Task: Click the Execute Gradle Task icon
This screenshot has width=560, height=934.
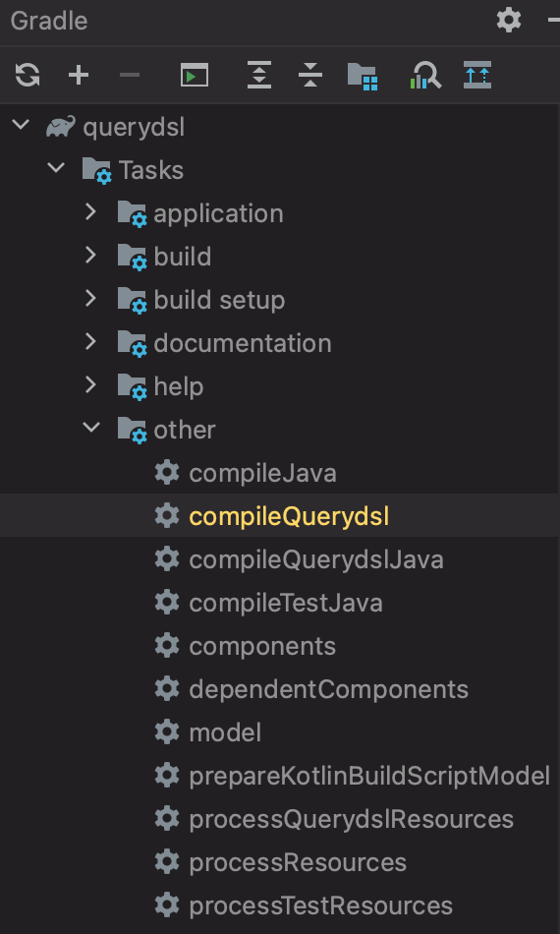Action: [195, 76]
